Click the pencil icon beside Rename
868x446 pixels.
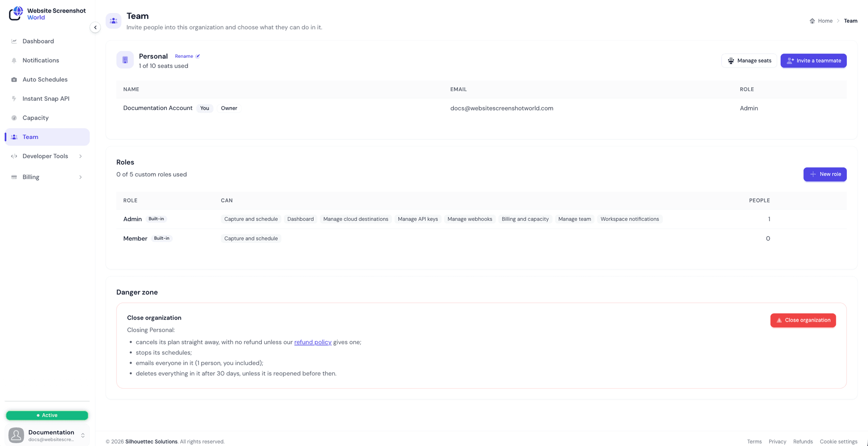(198, 56)
